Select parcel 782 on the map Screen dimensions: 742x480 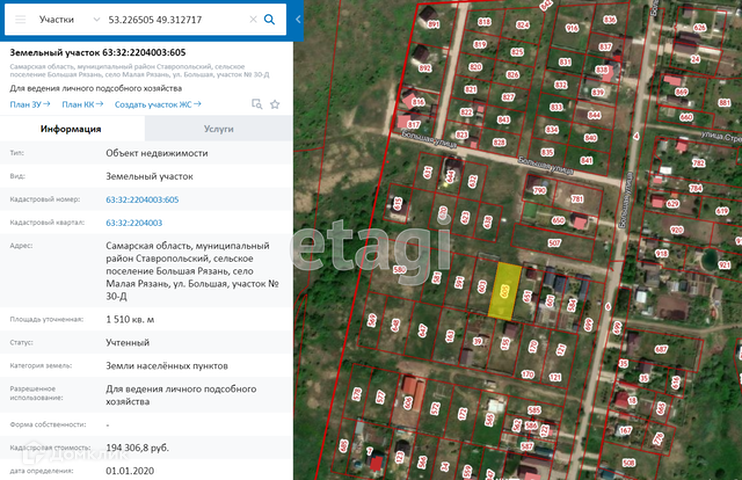click(698, 163)
